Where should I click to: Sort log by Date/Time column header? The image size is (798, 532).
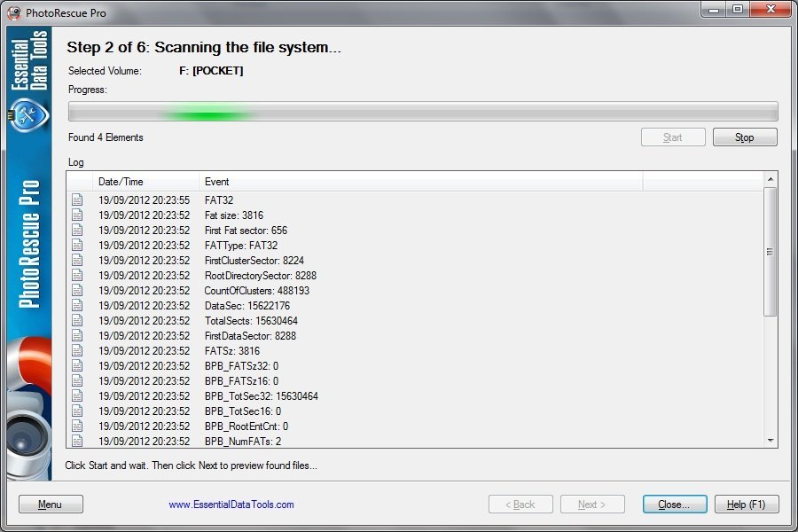[x=145, y=182]
